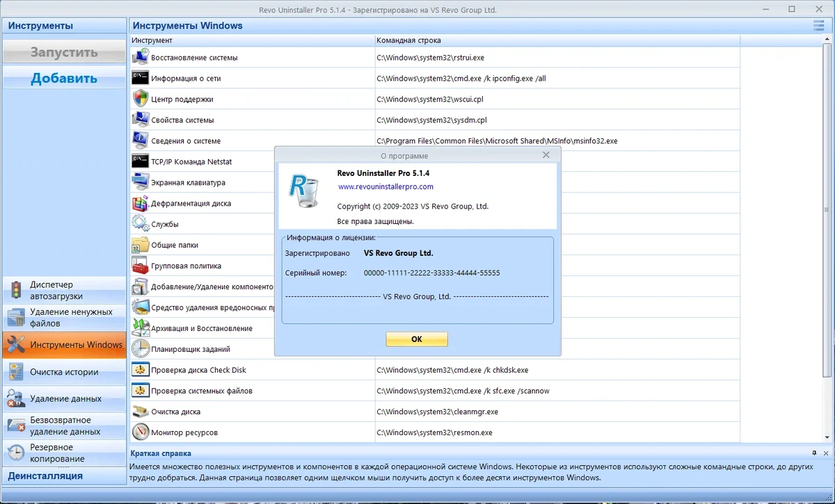The height and width of the screenshot is (504, 835).
Task: Sort by Инструмент column header
Action: pyautogui.click(x=252, y=40)
